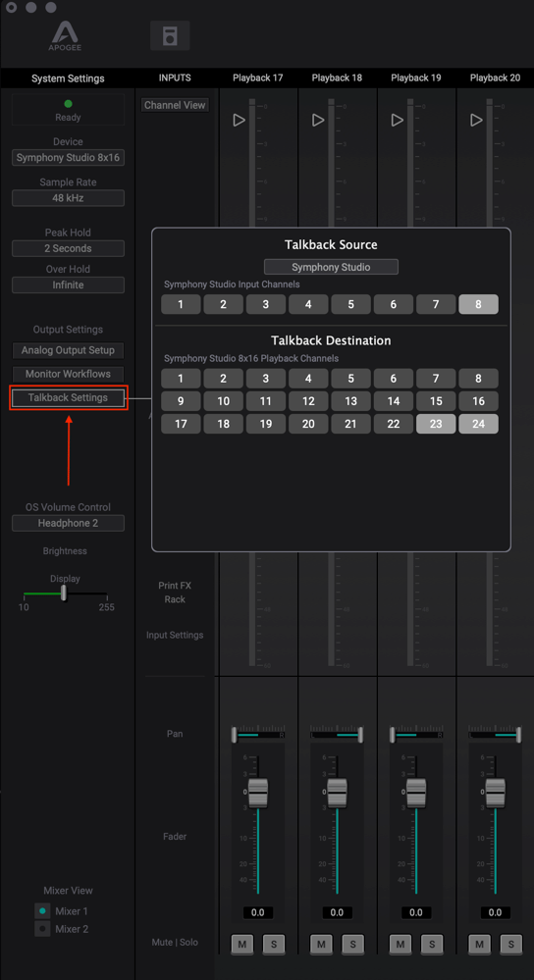Select talkback source input channel 1
The height and width of the screenshot is (980, 534).
coord(181,304)
